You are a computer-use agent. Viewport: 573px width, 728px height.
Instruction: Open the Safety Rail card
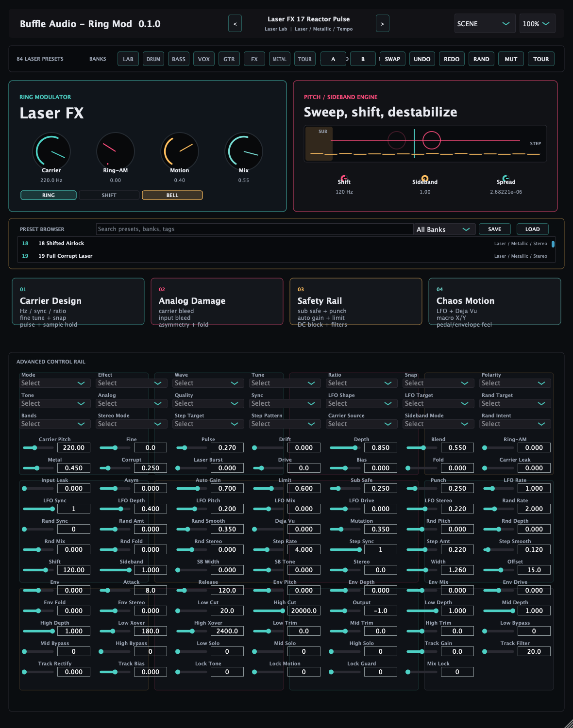pyautogui.click(x=356, y=301)
